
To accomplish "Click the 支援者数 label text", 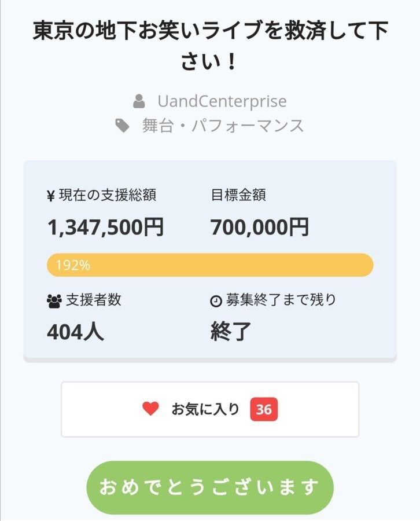I will pos(93,300).
